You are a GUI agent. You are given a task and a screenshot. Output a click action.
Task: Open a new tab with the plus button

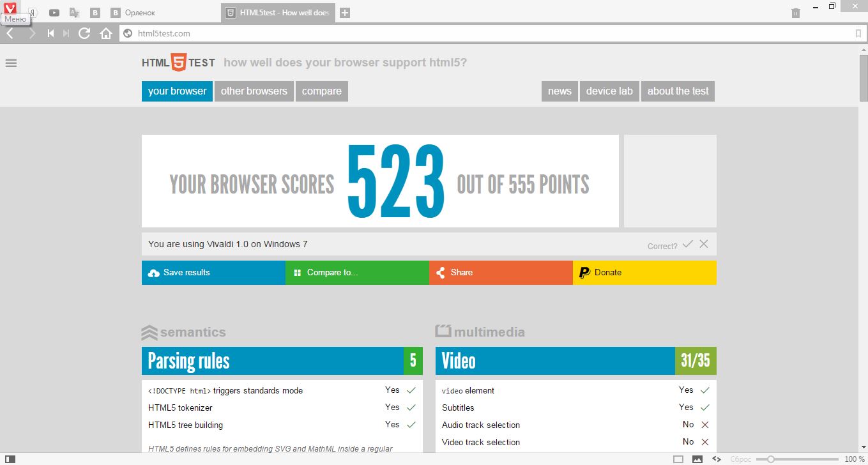(345, 13)
